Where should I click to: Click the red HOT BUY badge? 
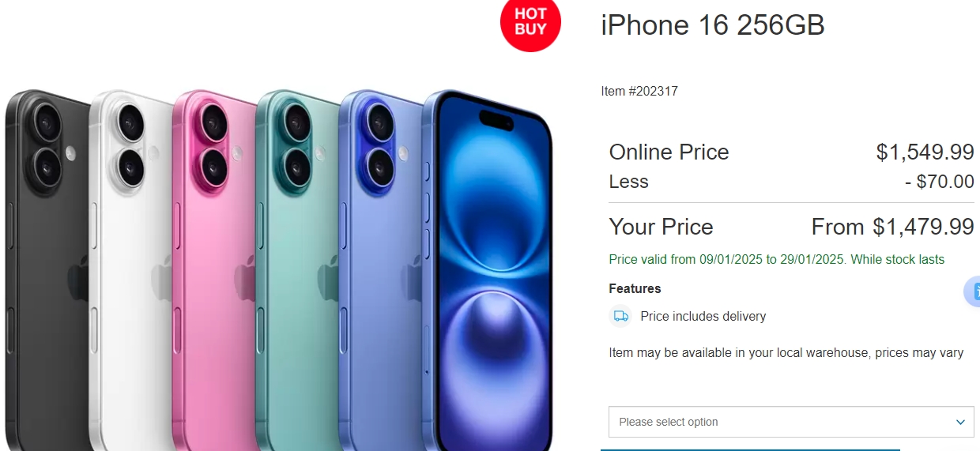coord(530,23)
